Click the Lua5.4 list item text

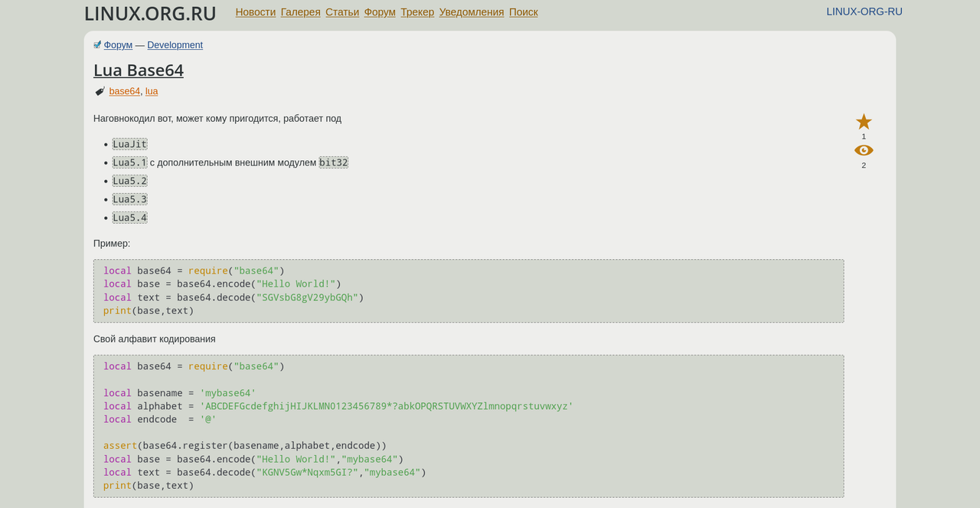129,218
